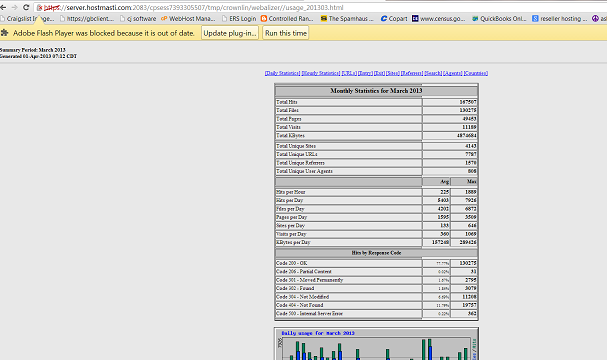Click the Hits by Response Code header
This screenshot has height=360, width=607.
(x=376, y=253)
